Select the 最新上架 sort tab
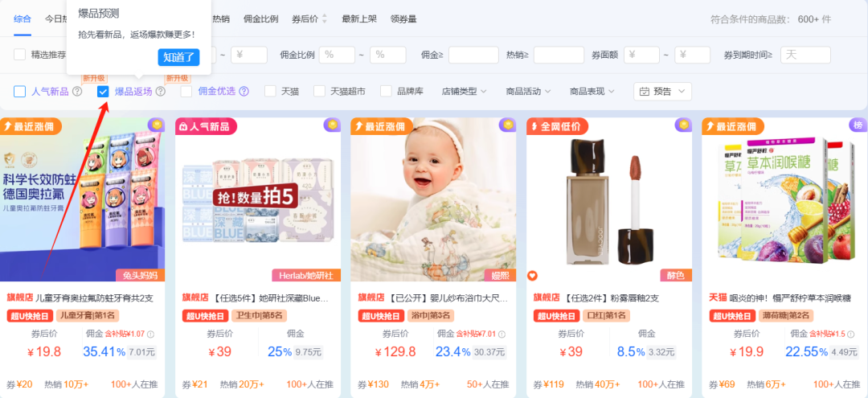Image resolution: width=868 pixels, height=398 pixels. pyautogui.click(x=359, y=18)
